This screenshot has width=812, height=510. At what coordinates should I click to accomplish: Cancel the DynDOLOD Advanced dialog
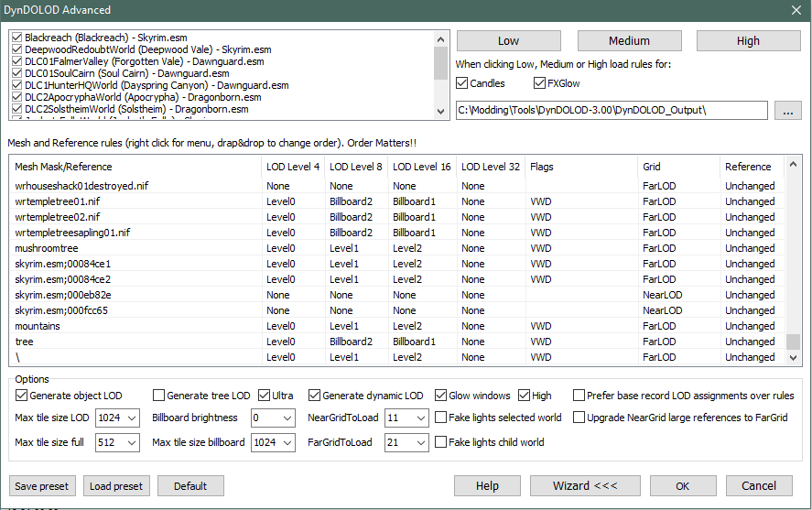coord(759,486)
